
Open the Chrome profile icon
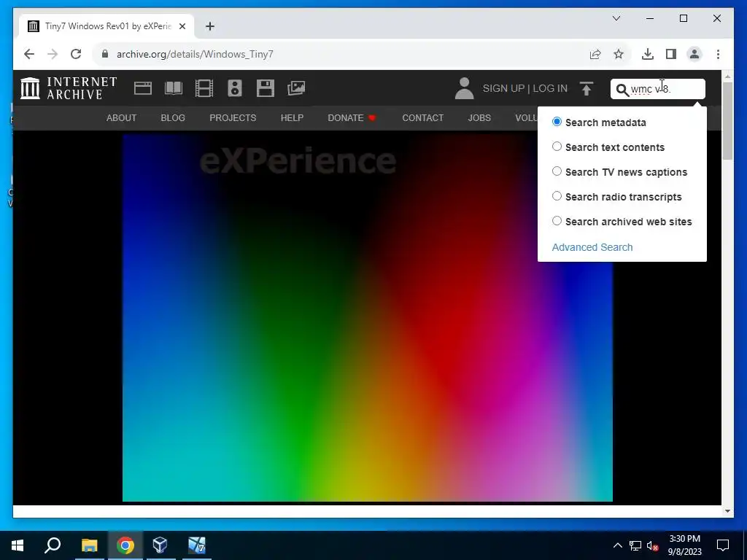coord(694,54)
